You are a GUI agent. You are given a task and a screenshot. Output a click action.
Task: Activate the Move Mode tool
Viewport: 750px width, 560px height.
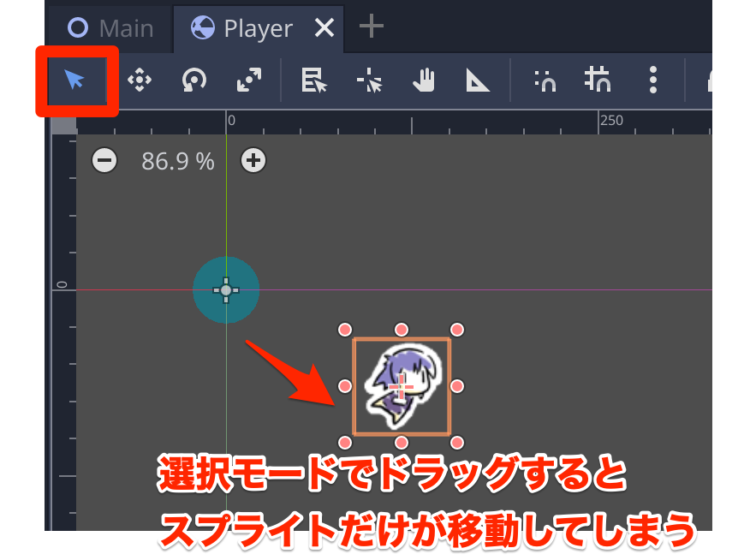pyautogui.click(x=140, y=80)
